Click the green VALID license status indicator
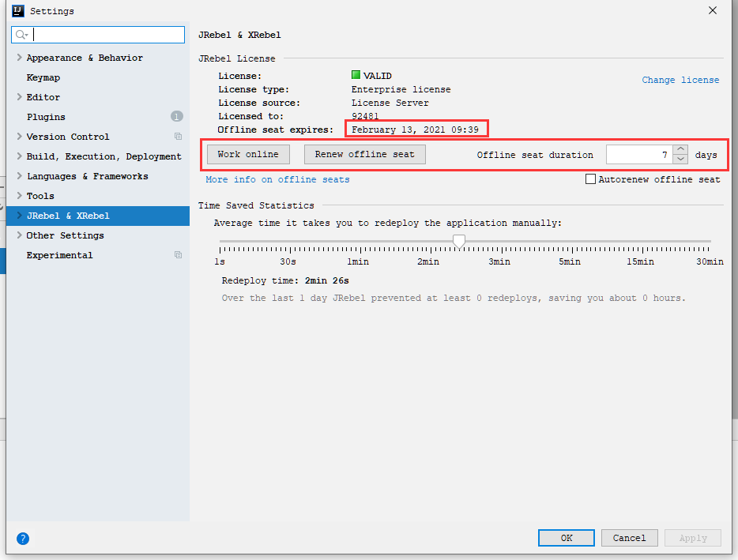Viewport: 738px width, 560px height. [356, 75]
